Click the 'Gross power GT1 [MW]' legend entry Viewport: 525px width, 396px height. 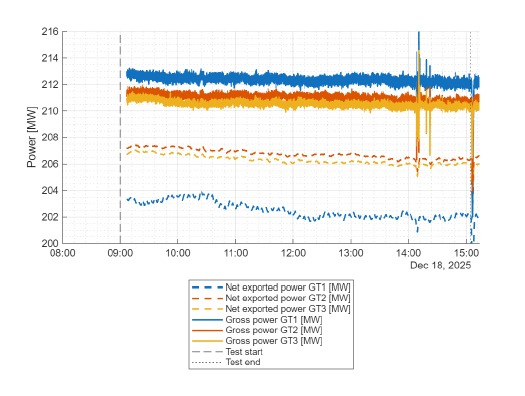(x=257, y=320)
